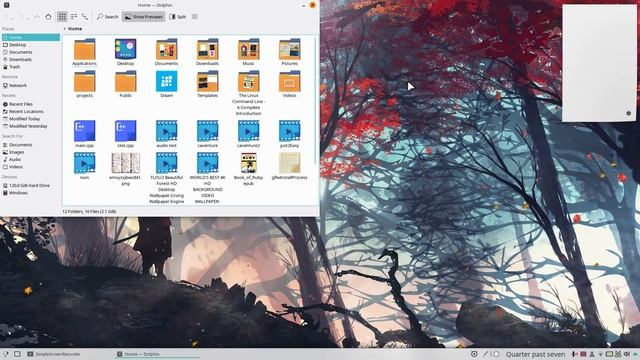Click the Home toolbar icon in Dolphin
Image resolution: width=640 pixels, height=360 pixels.
point(48,17)
